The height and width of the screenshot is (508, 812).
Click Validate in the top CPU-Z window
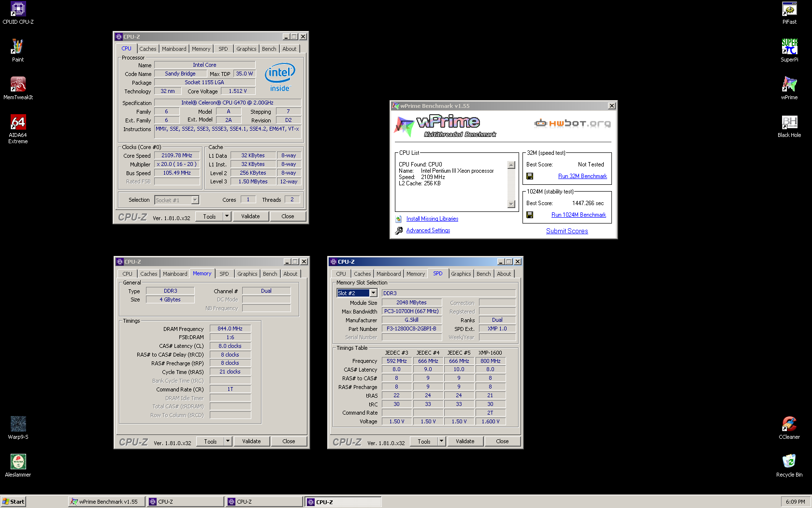pos(250,216)
